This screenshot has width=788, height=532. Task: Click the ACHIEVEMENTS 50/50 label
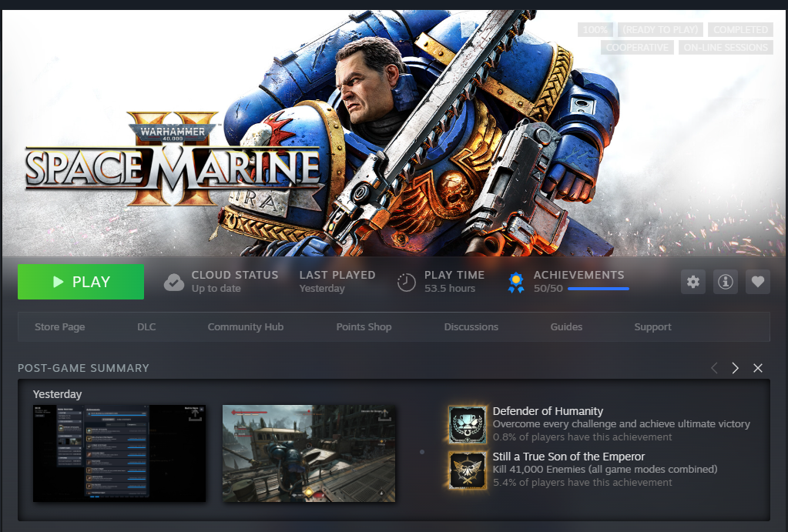coord(579,282)
